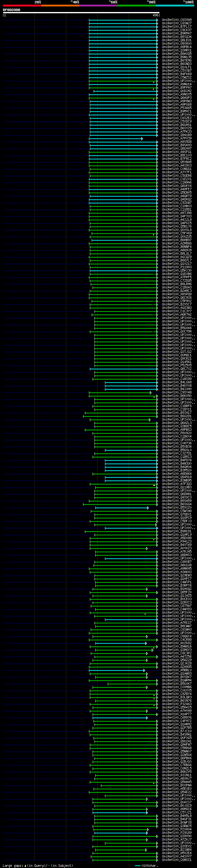Screen dimensions: 197x868
Task: Select label UniRef100_O14561
Action: coord(176,362)
